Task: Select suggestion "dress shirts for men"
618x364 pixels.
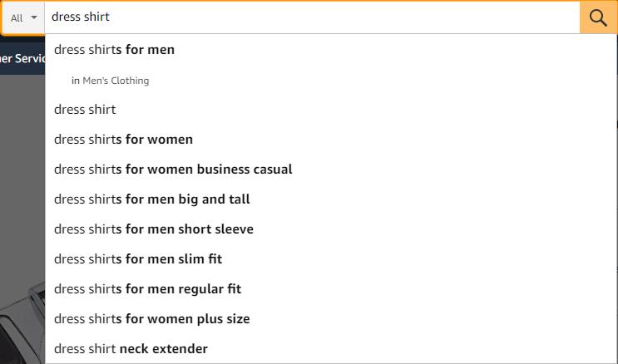Action: pyautogui.click(x=115, y=50)
